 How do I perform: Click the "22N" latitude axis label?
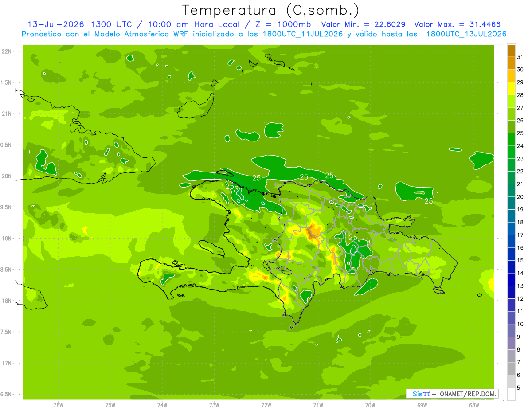(x=6, y=51)
